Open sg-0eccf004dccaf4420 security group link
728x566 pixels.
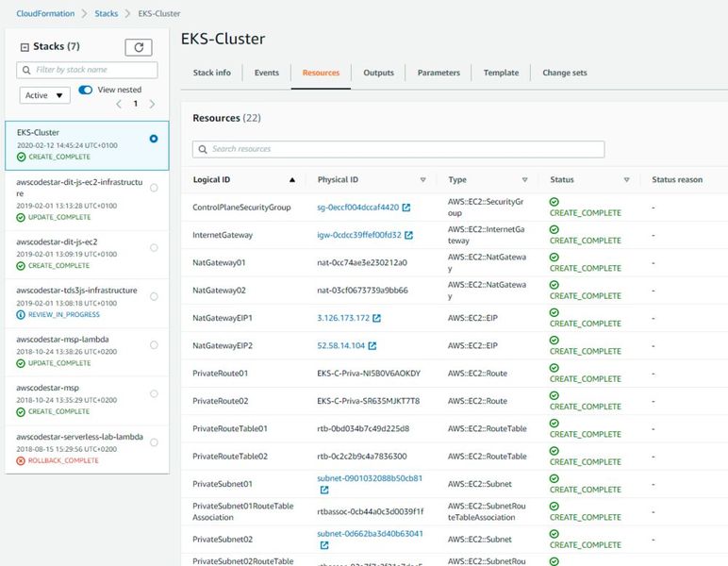[x=358, y=208]
